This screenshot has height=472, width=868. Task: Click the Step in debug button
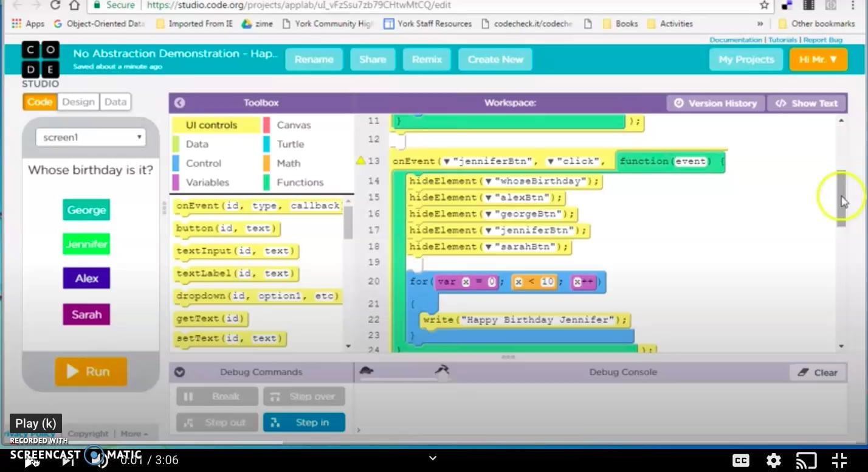pyautogui.click(x=304, y=422)
